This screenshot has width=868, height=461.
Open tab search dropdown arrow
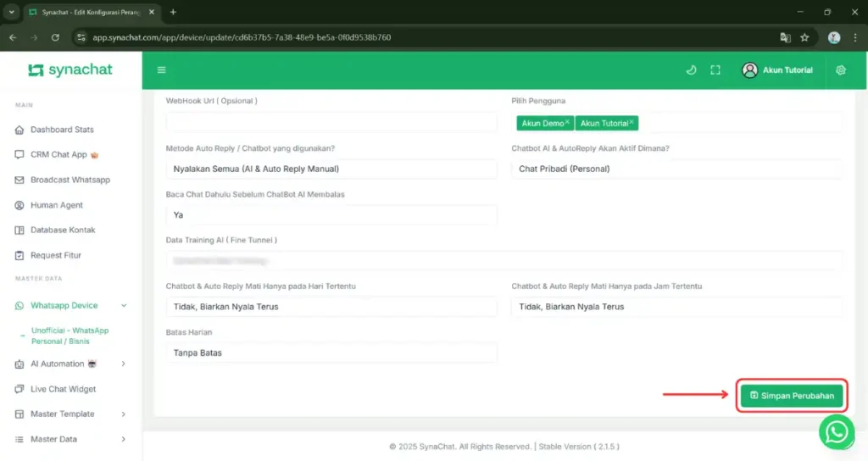point(11,12)
